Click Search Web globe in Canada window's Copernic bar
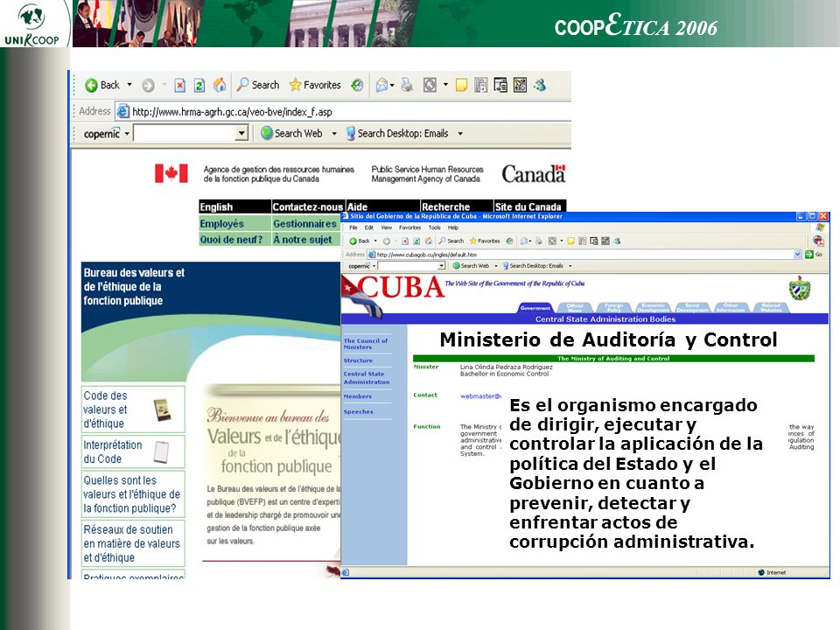840x630 pixels. 291,133
